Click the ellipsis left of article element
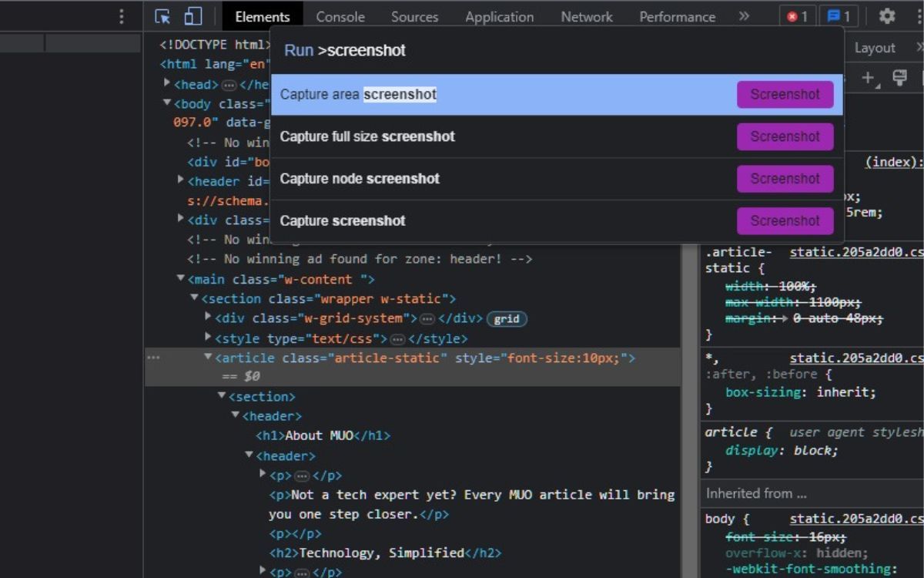 pyautogui.click(x=154, y=358)
